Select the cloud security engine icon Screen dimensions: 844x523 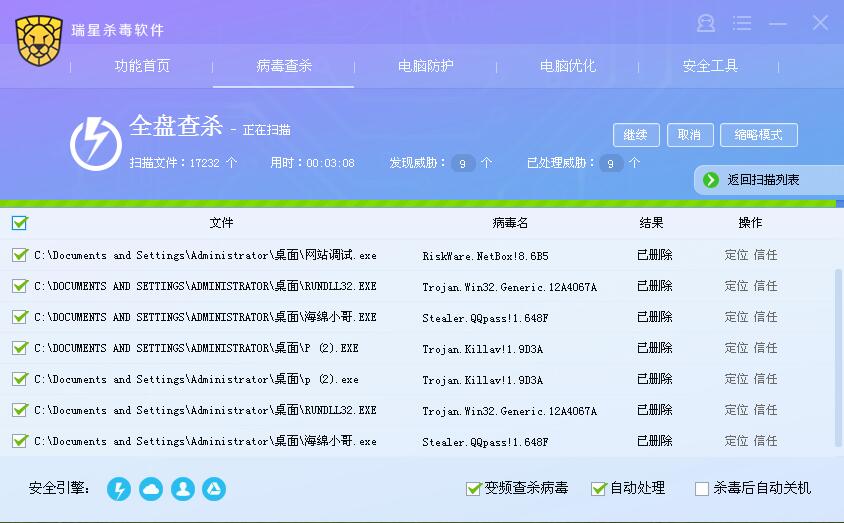[151, 489]
